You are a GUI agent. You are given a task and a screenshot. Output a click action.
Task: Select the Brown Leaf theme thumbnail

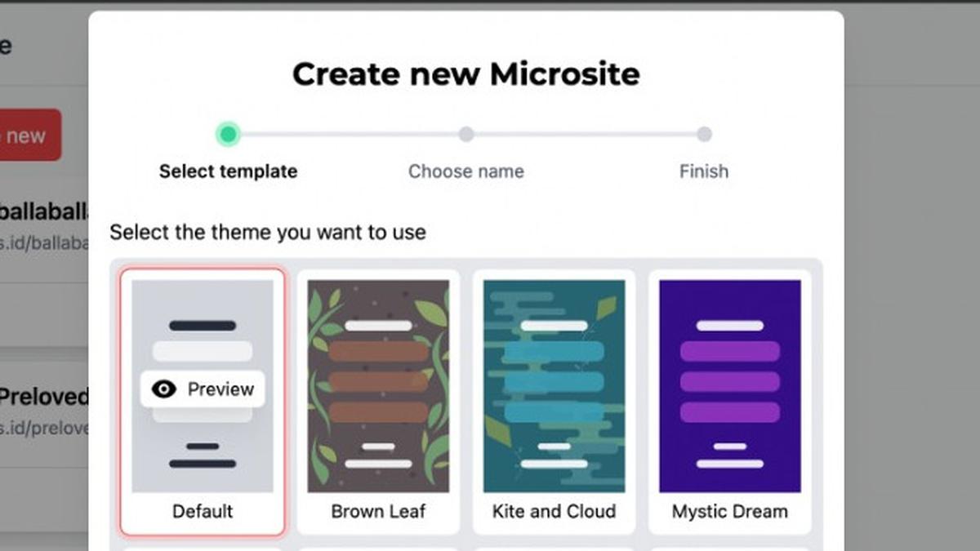click(378, 386)
